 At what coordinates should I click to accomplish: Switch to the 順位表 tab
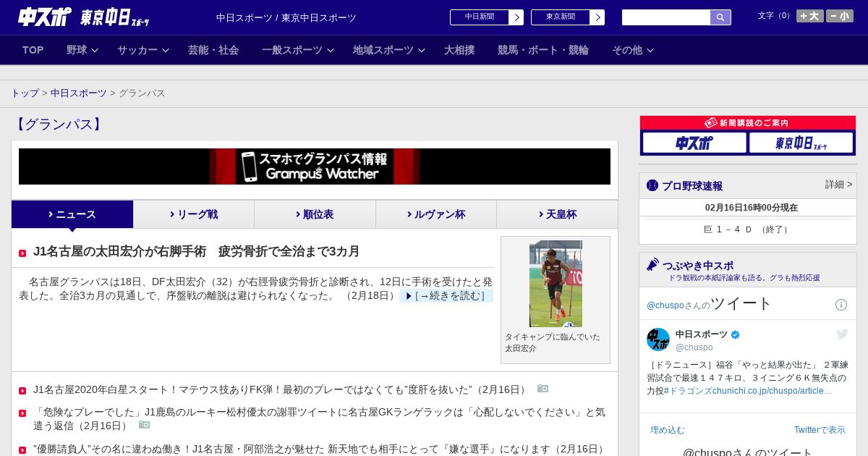pyautogui.click(x=315, y=214)
